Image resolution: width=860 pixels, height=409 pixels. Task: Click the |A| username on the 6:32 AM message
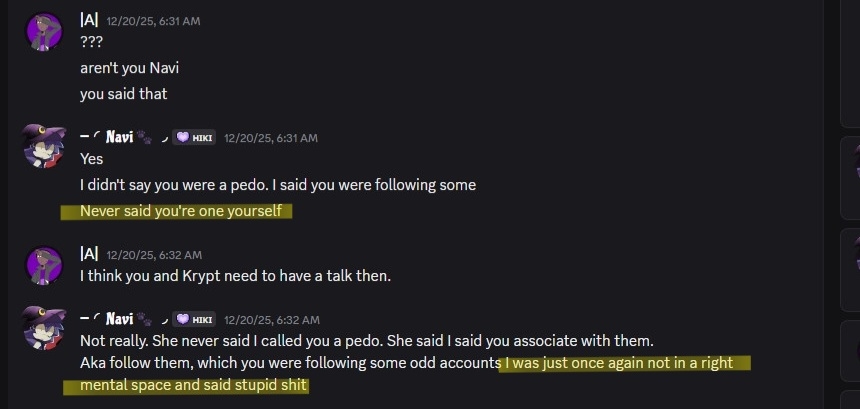tap(88, 254)
